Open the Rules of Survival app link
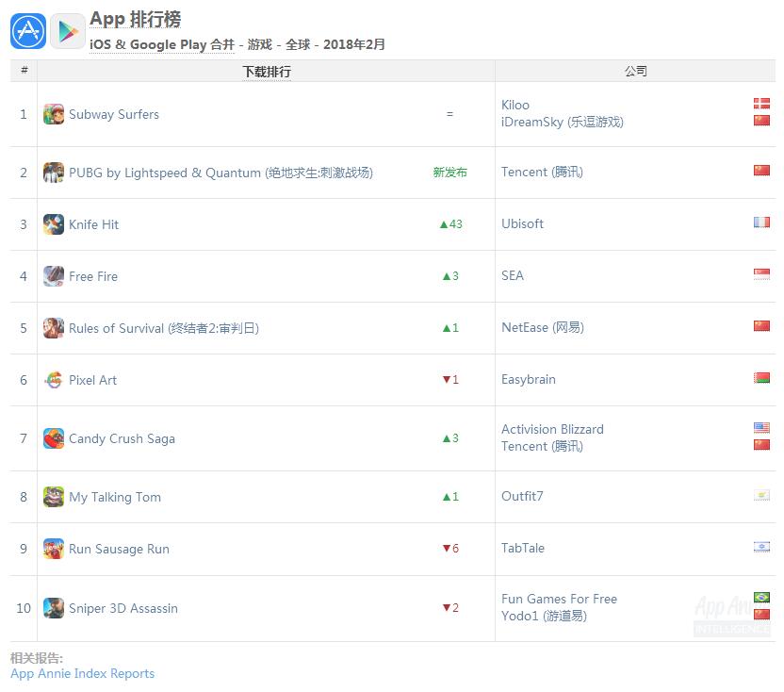This screenshot has height=692, width=784. point(164,329)
